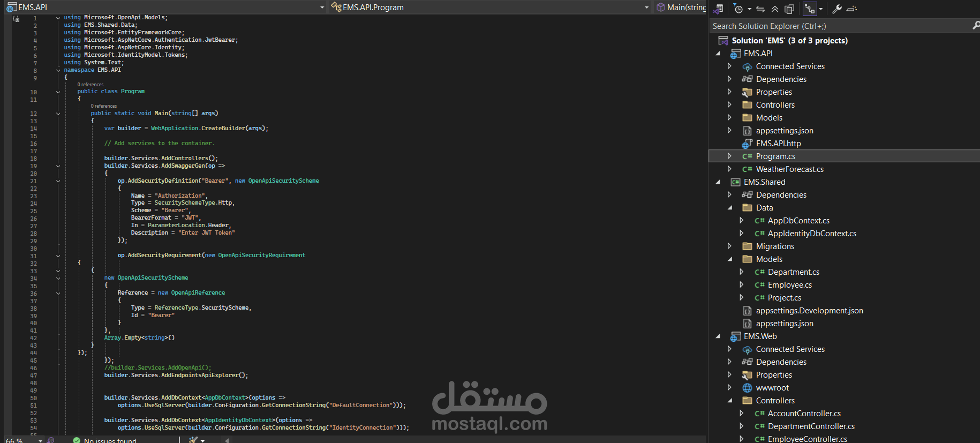The height and width of the screenshot is (443, 980).
Task: Click Properties icon under EMS.API
Action: click(747, 92)
